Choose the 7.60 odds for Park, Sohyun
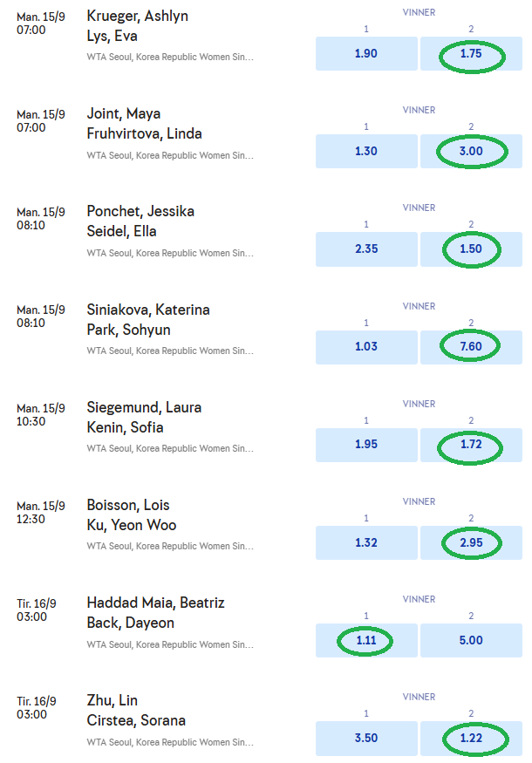The height and width of the screenshot is (763, 532). [471, 346]
